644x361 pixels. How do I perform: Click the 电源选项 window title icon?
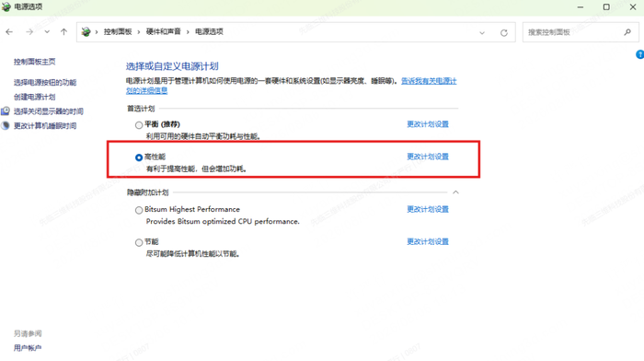coord(6,6)
